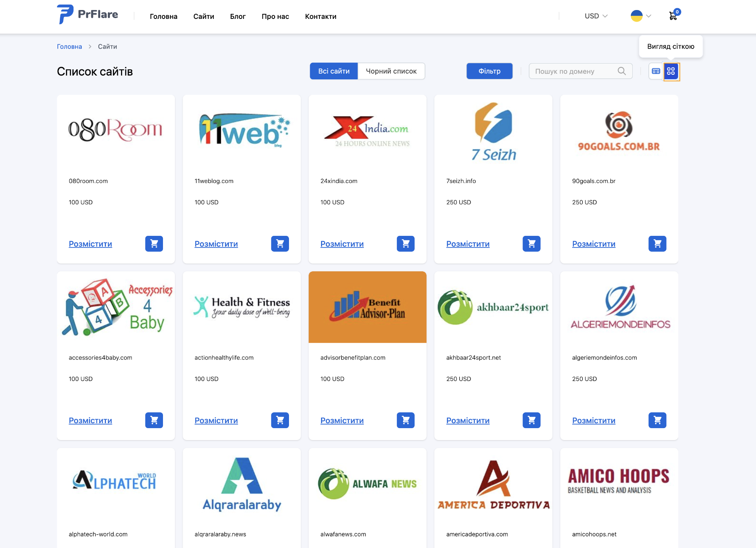Image resolution: width=756 pixels, height=548 pixels.
Task: Expand the language flag dropdown
Action: point(641,16)
